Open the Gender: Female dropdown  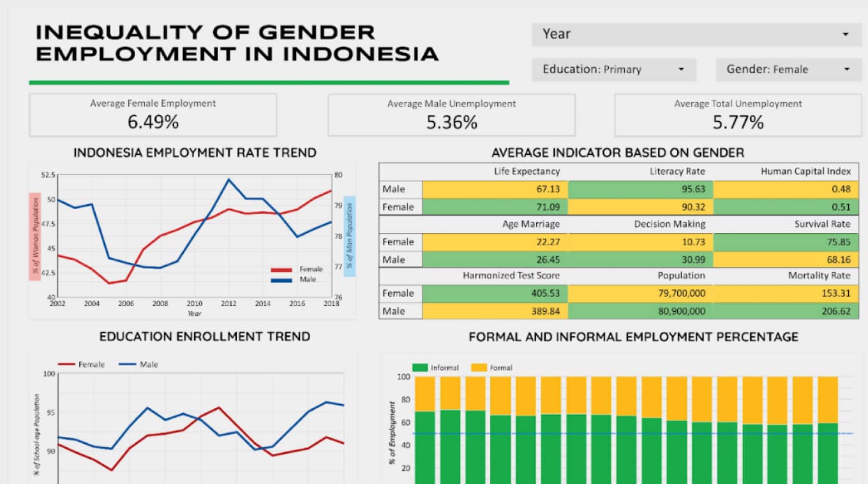[788, 70]
